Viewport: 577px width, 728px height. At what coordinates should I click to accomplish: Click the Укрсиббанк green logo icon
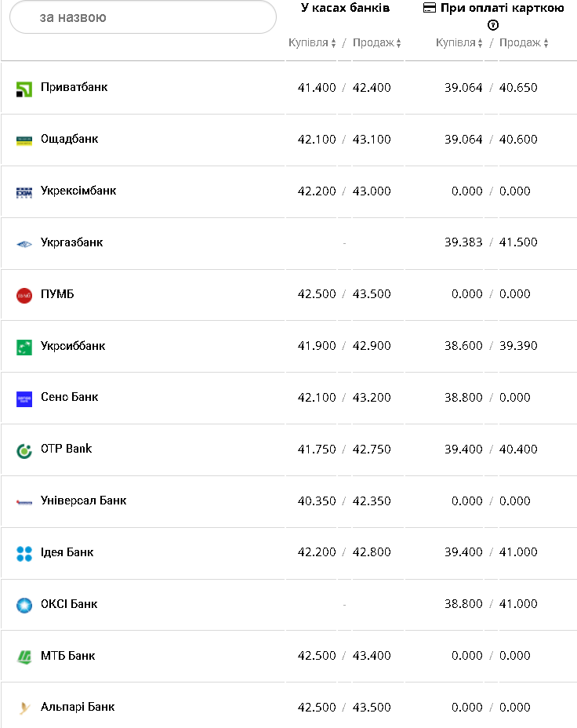[x=24, y=347]
